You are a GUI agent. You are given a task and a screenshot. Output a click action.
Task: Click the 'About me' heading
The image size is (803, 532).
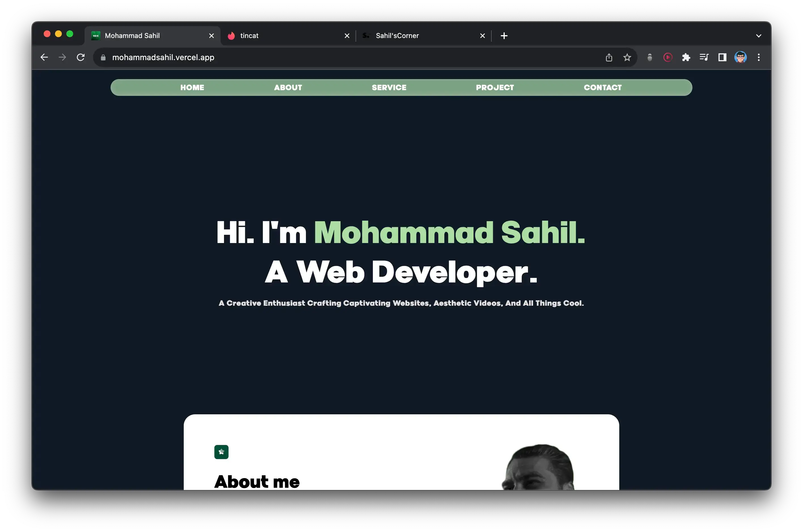(x=257, y=482)
